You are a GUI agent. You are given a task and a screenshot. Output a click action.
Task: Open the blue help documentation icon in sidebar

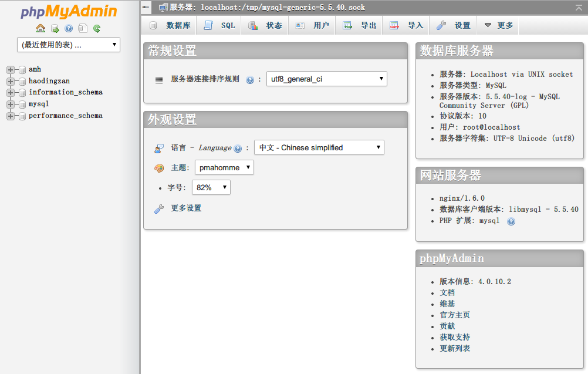tap(69, 28)
